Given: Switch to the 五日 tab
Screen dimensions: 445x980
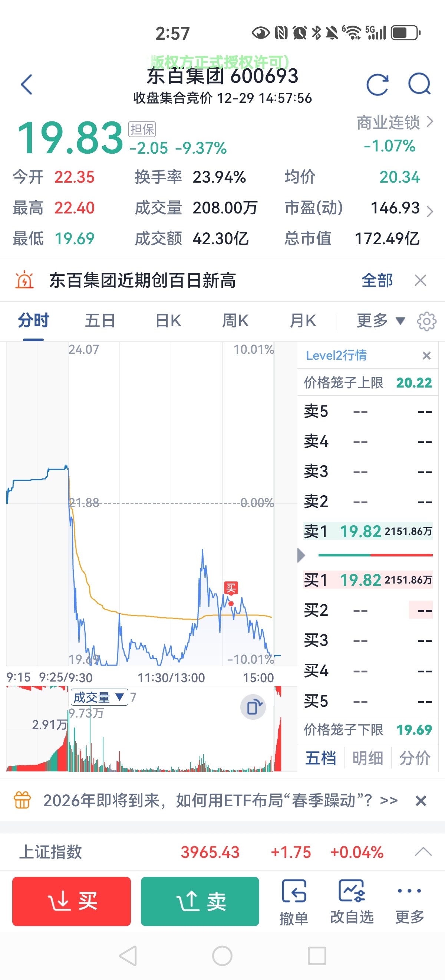Looking at the screenshot, I should pyautogui.click(x=100, y=321).
